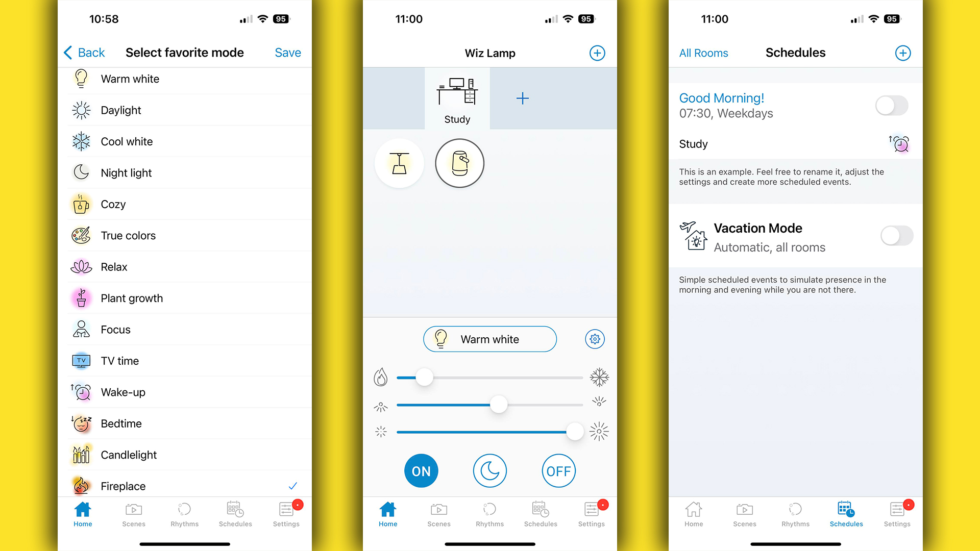Select the Plant growth lighting mode
This screenshot has width=980, height=551.
133,298
